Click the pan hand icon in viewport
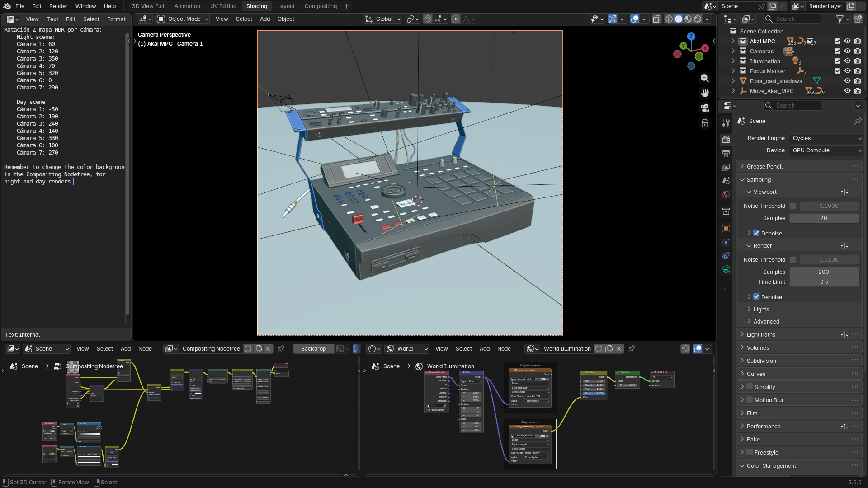Image resolution: width=868 pixels, height=488 pixels. (704, 93)
